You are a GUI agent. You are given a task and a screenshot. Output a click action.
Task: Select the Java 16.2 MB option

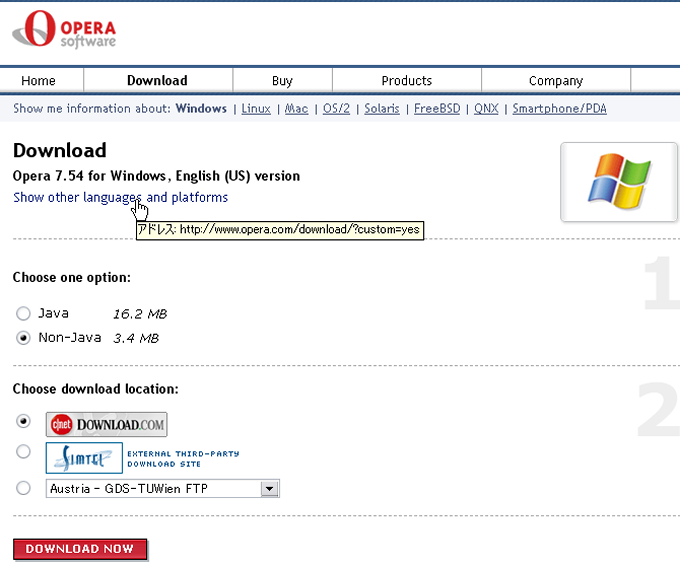(x=24, y=314)
